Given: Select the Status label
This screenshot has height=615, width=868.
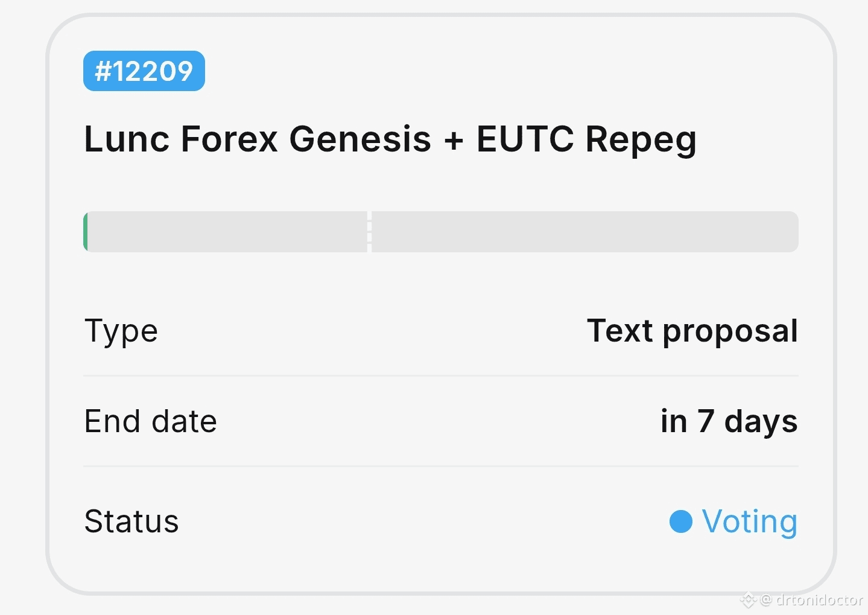Looking at the screenshot, I should tap(131, 521).
